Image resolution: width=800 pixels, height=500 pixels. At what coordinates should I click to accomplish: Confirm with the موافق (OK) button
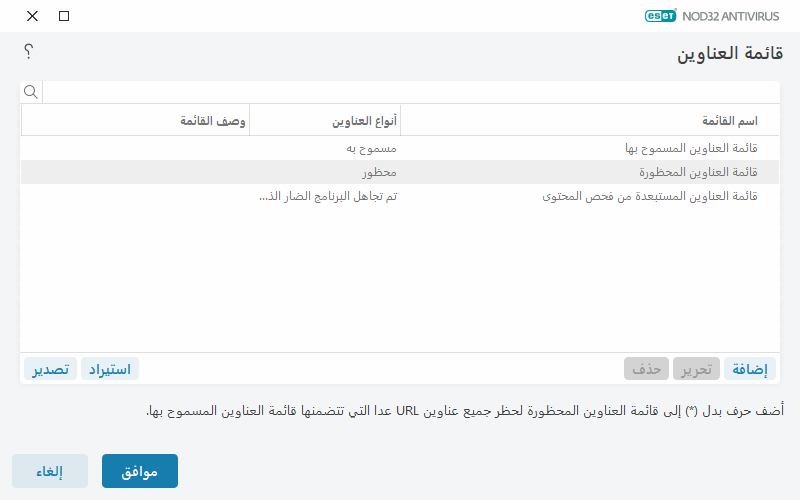pyautogui.click(x=140, y=471)
